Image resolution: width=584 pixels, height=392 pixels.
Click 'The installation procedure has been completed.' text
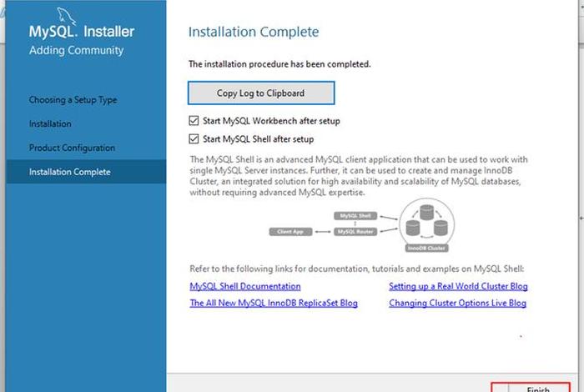(279, 64)
